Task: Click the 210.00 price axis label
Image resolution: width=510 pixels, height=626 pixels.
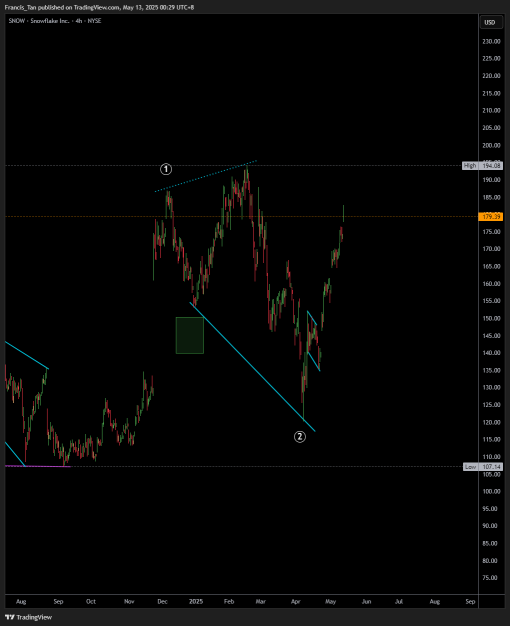Action: coord(492,111)
